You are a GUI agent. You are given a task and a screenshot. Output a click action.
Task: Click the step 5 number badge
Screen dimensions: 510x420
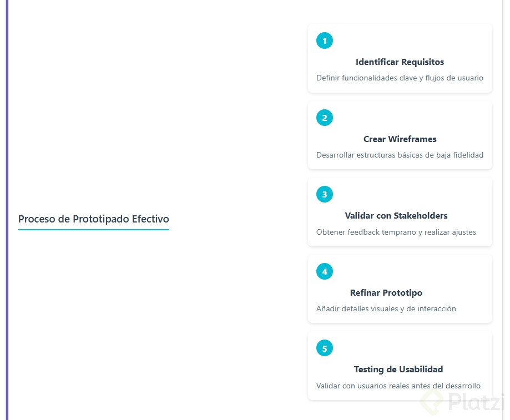click(x=325, y=348)
